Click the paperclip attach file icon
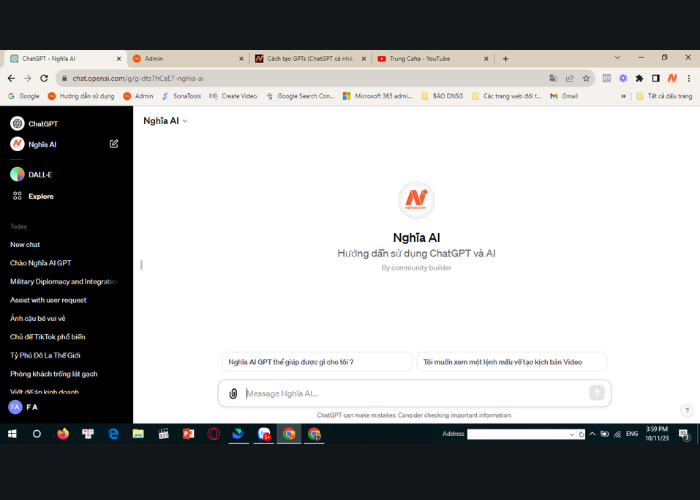 pos(233,393)
